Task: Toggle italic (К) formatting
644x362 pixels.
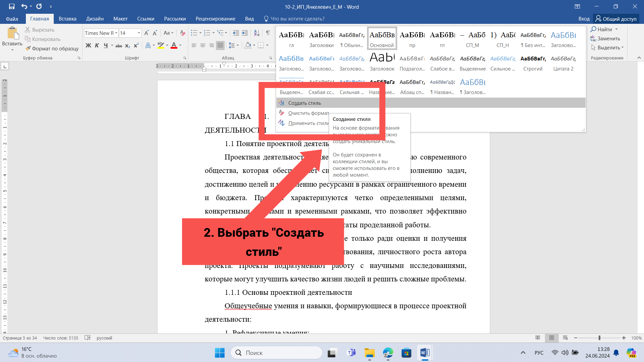Action: click(x=97, y=45)
